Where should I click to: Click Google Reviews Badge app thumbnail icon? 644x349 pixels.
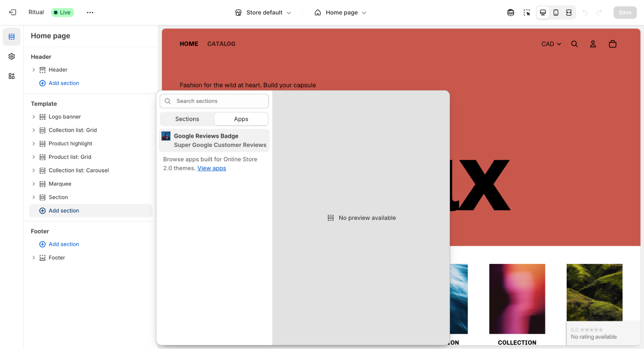click(x=166, y=136)
